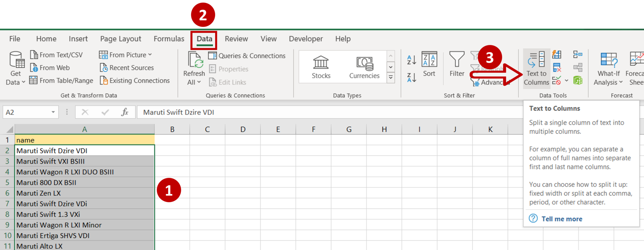
Task: Click the Insert Function fx button
Action: tap(125, 112)
